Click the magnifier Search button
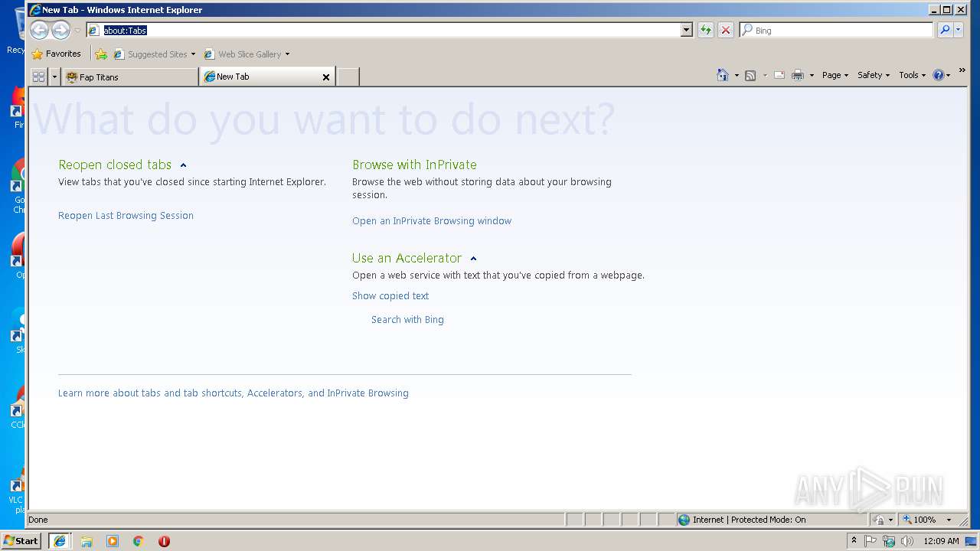This screenshot has height=551, width=980. (x=945, y=30)
